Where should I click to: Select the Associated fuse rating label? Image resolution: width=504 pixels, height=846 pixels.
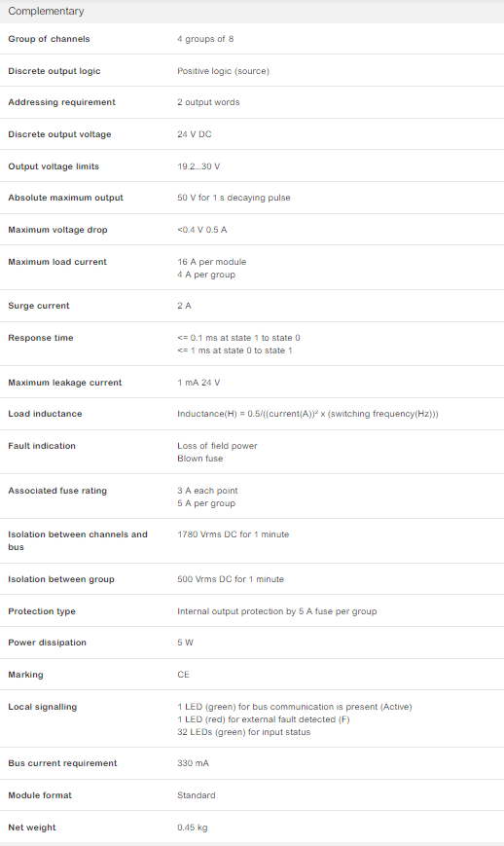57,491
